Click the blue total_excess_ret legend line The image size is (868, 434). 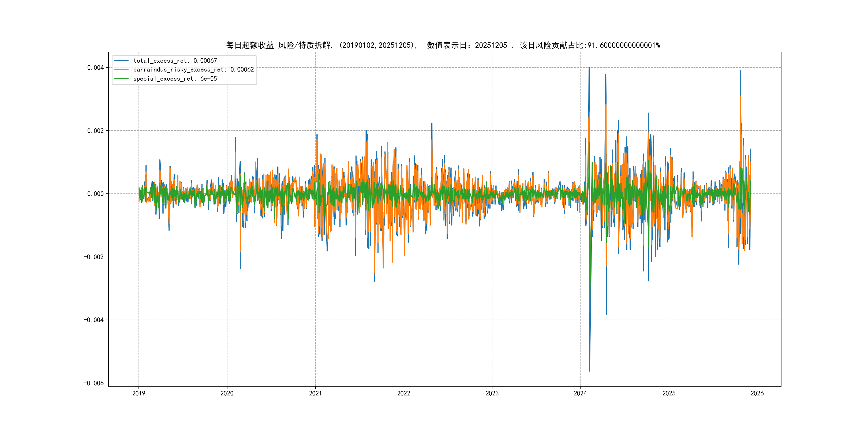pos(121,61)
